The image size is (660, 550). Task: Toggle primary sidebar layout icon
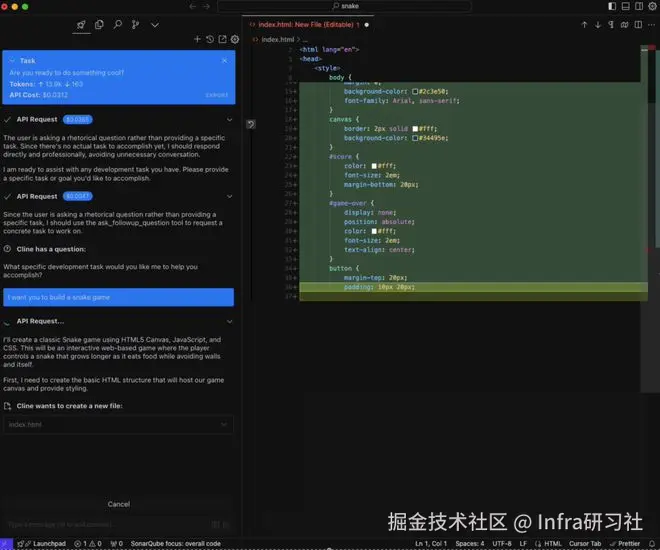(612, 6)
